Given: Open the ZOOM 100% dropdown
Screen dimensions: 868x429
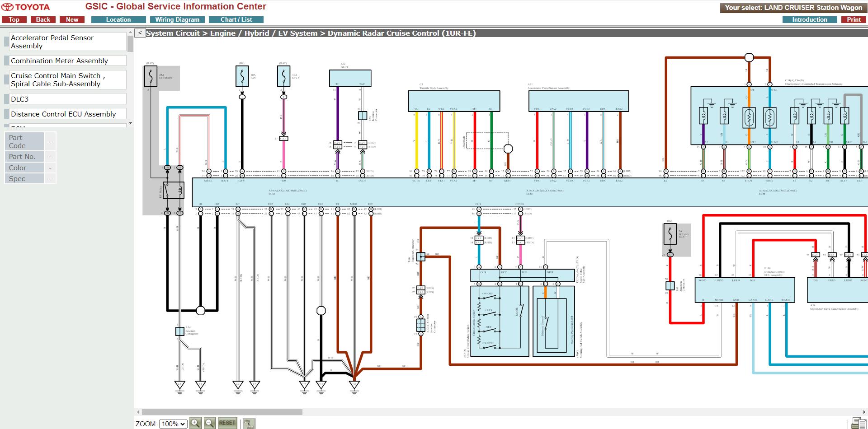Looking at the screenshot, I should click(x=173, y=424).
